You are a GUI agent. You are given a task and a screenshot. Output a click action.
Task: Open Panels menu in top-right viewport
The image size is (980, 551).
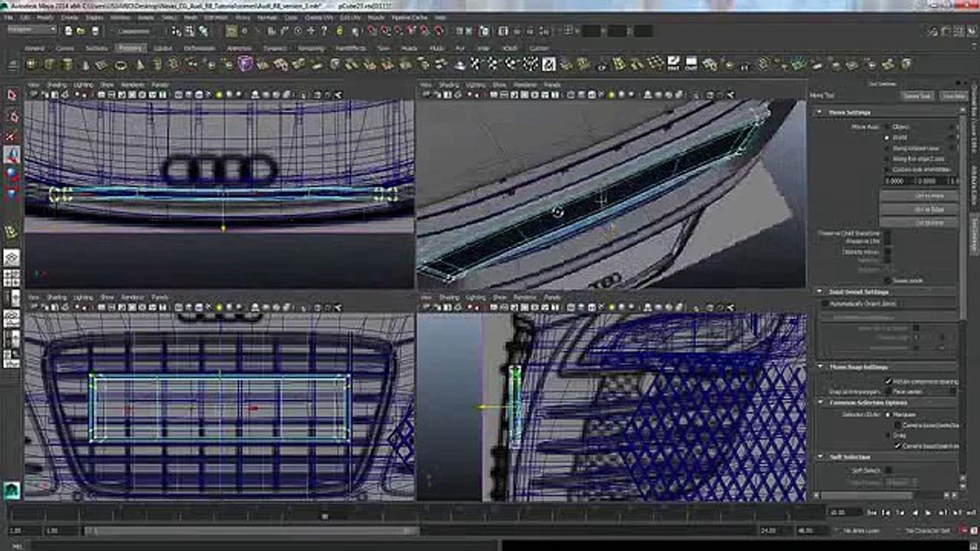pos(552,85)
